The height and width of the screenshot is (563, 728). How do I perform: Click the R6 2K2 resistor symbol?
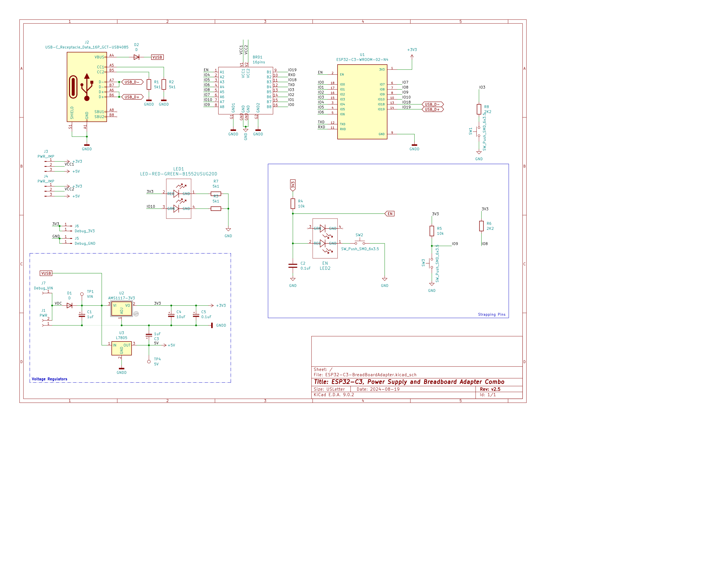tap(481, 226)
